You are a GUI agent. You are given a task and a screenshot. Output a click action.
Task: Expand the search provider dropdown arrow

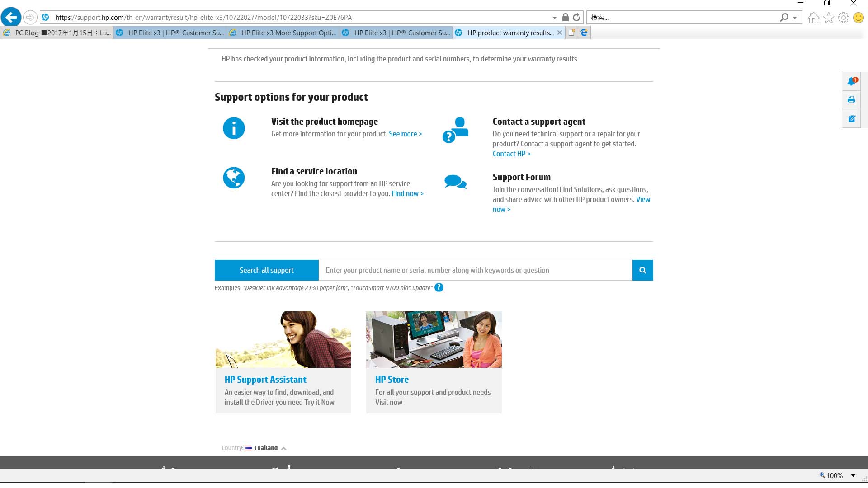tap(795, 18)
